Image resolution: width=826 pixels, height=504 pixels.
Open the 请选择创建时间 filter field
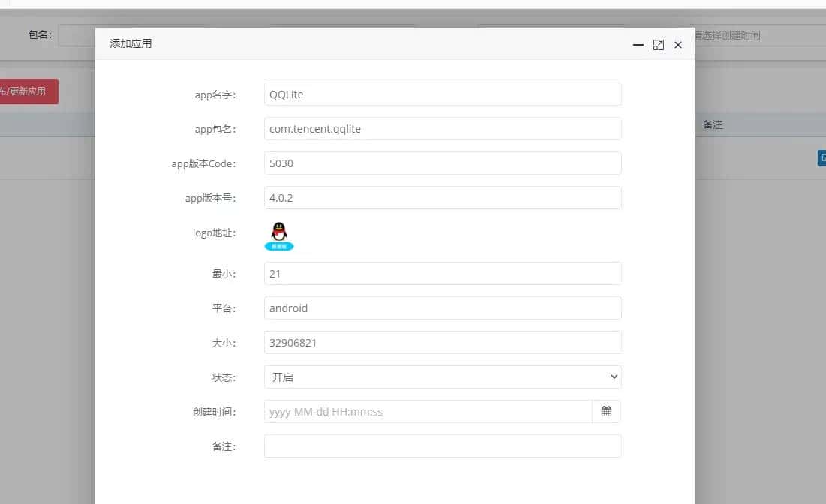tap(759, 35)
